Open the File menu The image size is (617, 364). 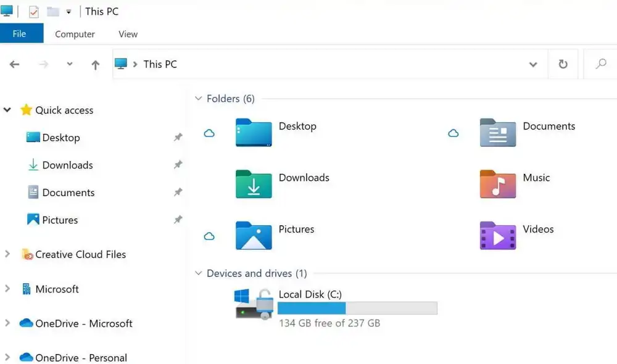[x=22, y=34]
